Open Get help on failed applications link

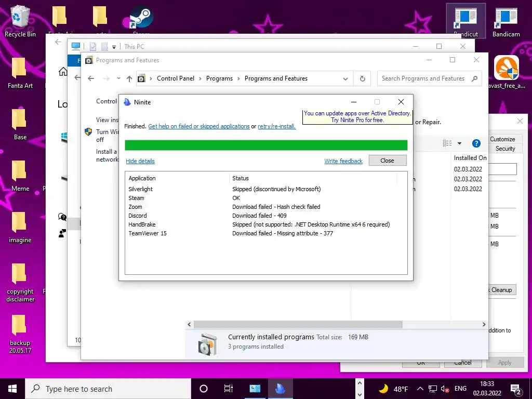coord(199,126)
